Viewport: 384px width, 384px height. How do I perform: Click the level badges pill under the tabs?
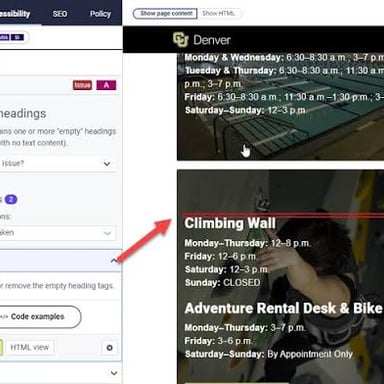[x=13, y=37]
